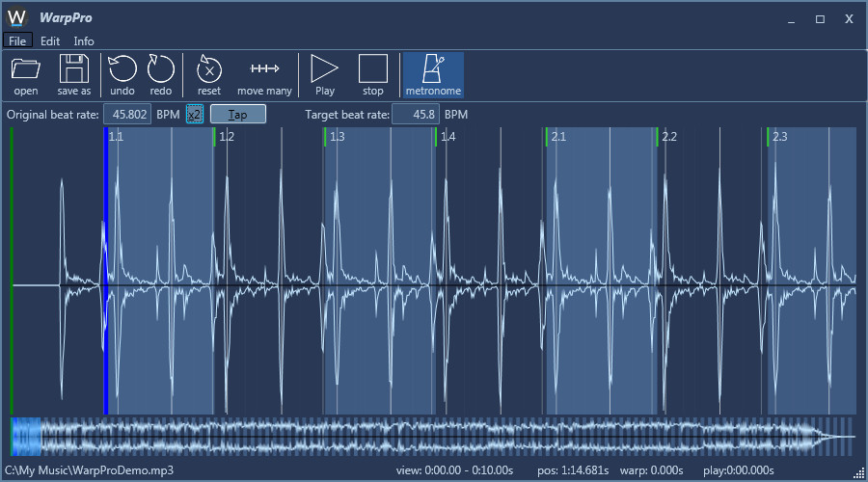The image size is (868, 482).
Task: Click the WarpPro logo icon
Action: click(x=17, y=17)
